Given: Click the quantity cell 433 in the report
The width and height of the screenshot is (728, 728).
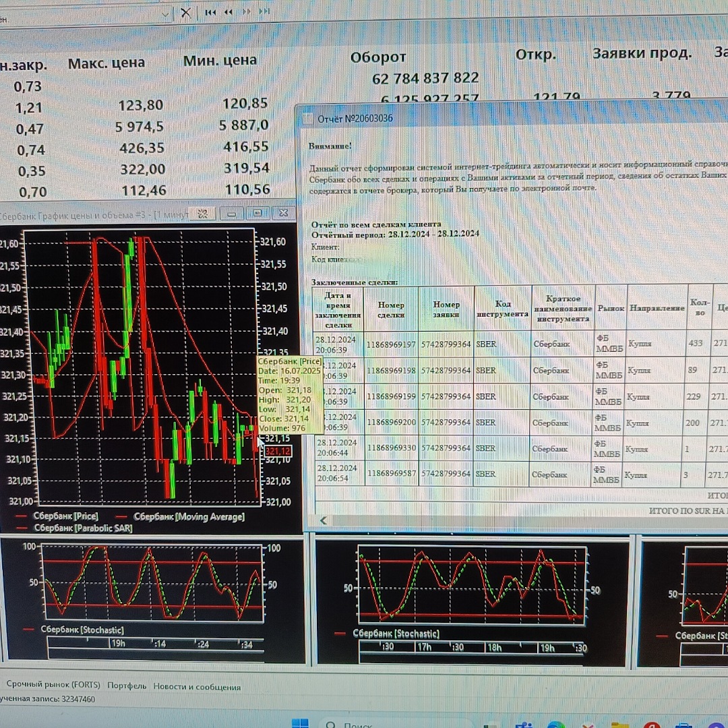Looking at the screenshot, I should [695, 343].
